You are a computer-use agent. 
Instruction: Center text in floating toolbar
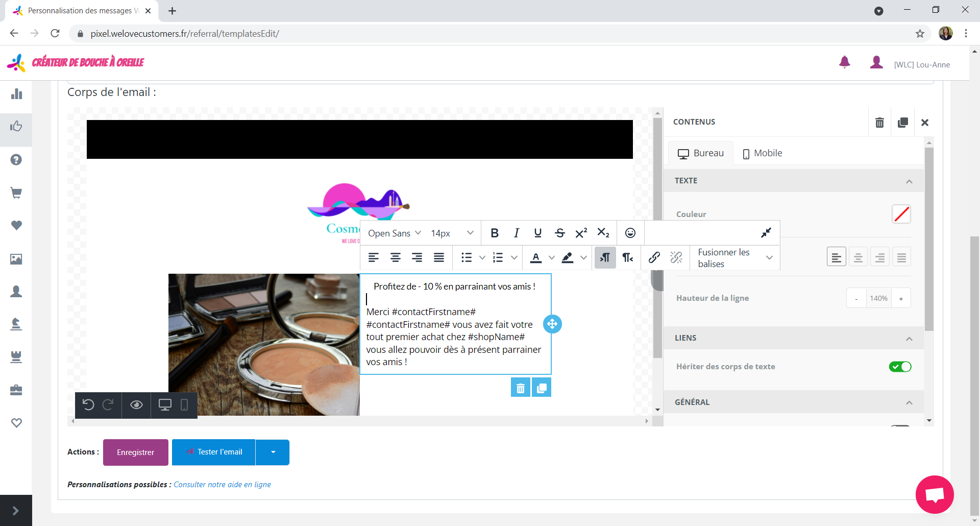coord(395,257)
